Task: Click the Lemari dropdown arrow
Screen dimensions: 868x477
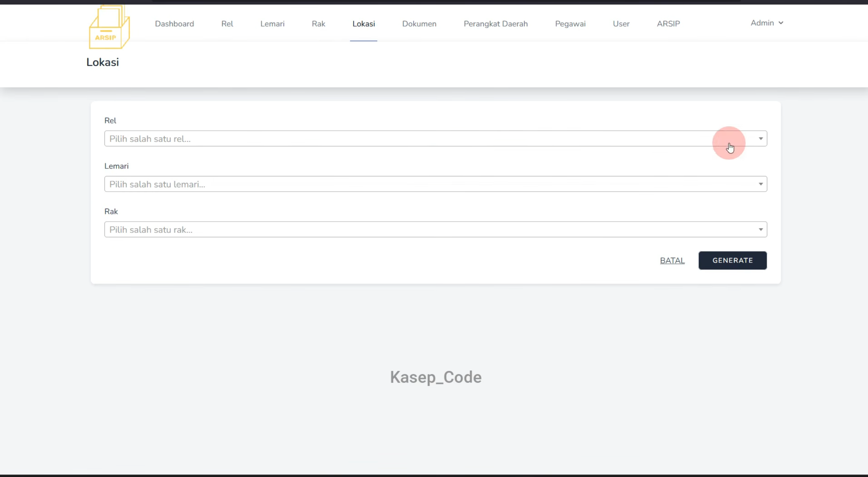Action: (760, 184)
